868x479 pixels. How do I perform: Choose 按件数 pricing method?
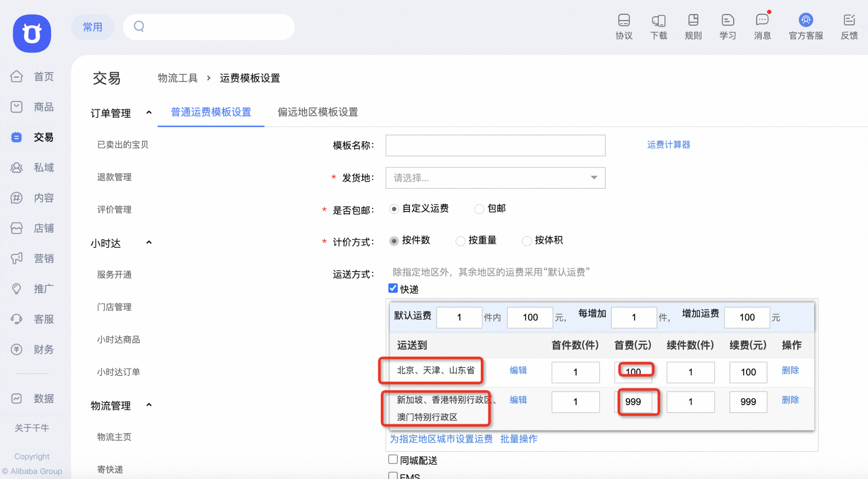(x=394, y=241)
